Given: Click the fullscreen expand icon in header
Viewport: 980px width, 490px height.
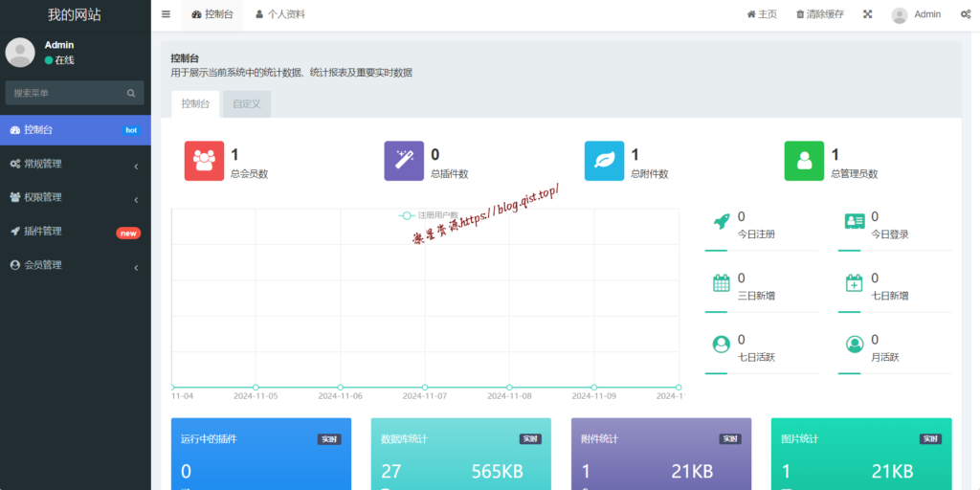Looking at the screenshot, I should (x=867, y=14).
